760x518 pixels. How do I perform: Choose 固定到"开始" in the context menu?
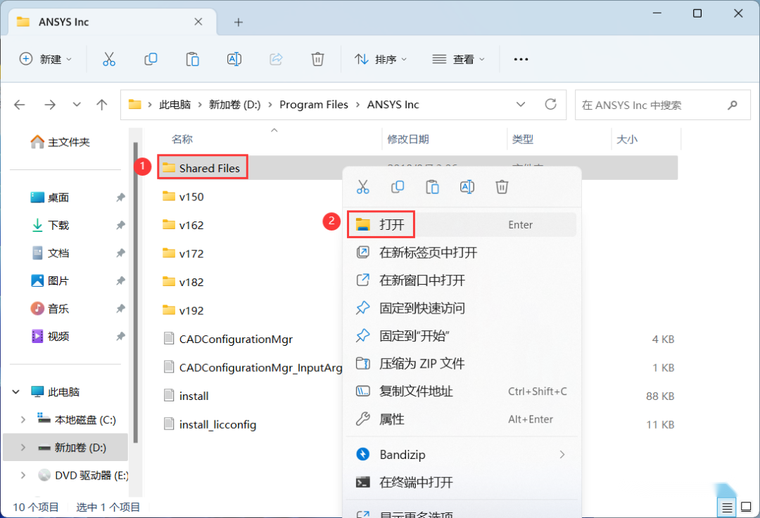click(462, 336)
